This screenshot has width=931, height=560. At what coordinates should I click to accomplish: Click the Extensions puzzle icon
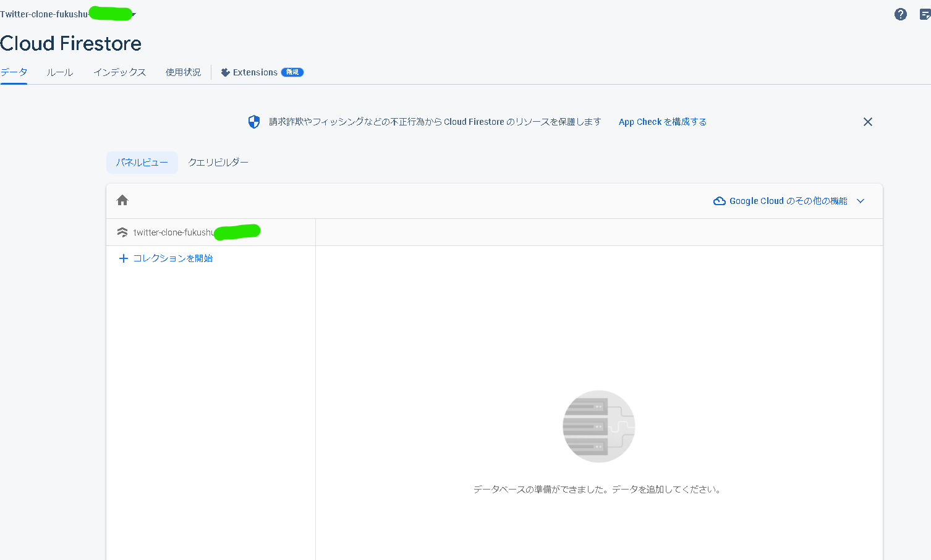click(225, 72)
